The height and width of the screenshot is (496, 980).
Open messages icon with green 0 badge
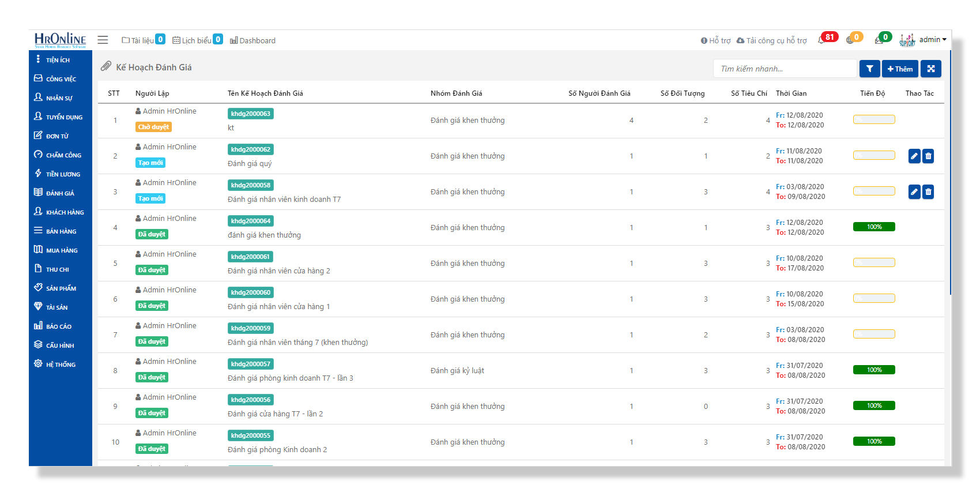(x=879, y=40)
